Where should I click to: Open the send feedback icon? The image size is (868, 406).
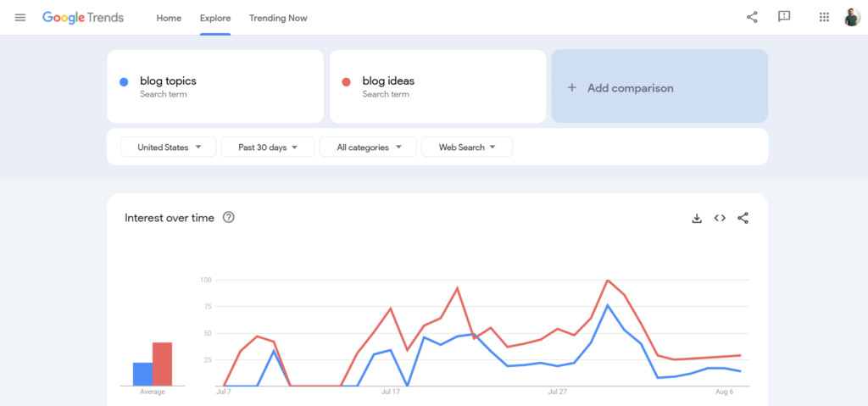coord(784,18)
